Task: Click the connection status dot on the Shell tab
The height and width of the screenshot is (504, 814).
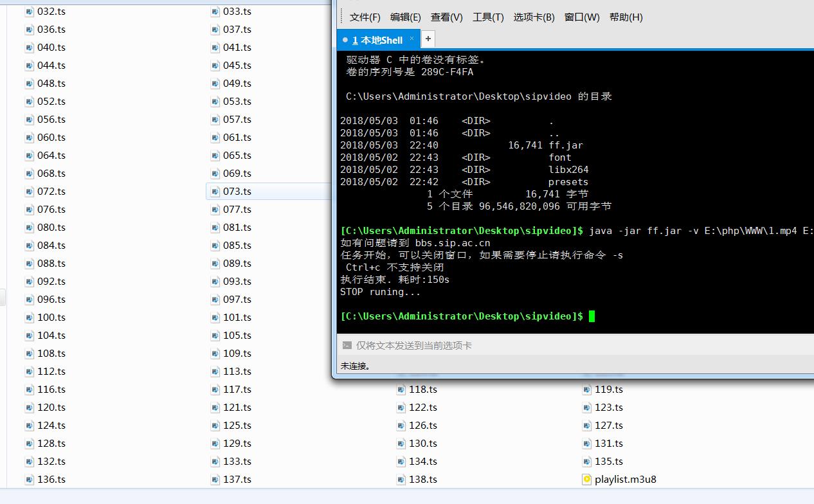Action: click(x=347, y=39)
